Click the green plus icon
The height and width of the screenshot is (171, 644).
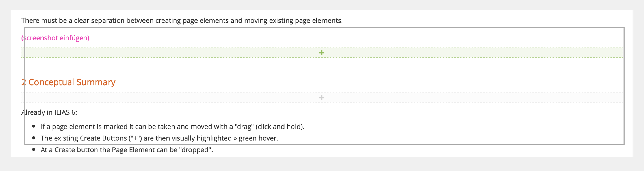322,53
